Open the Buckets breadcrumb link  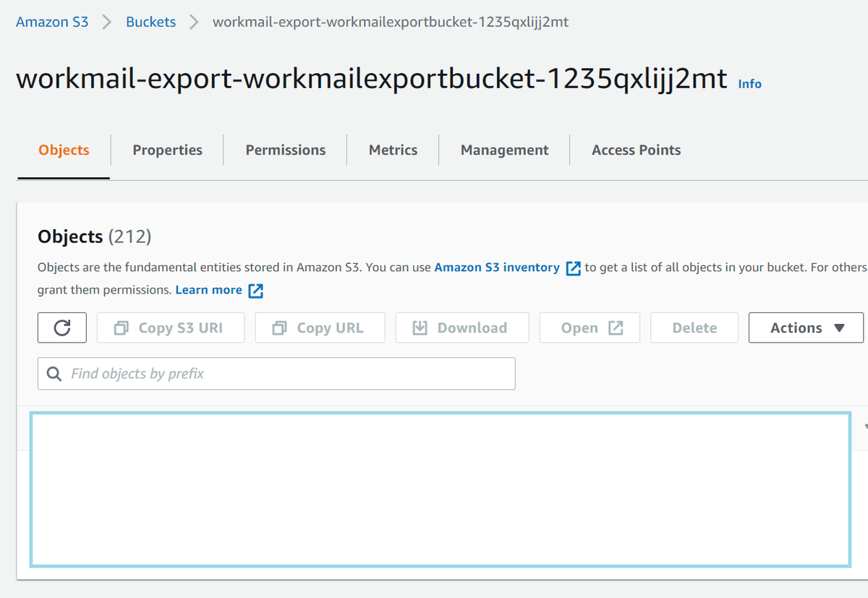(x=150, y=22)
